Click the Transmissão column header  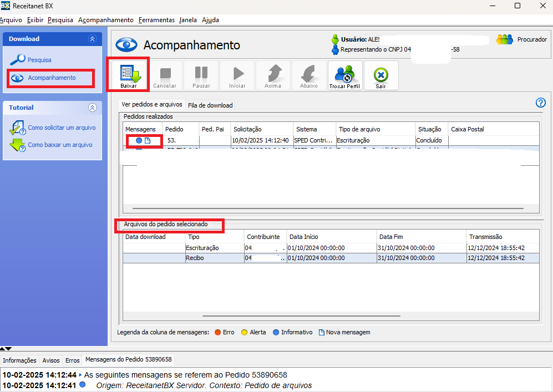[x=503, y=237]
